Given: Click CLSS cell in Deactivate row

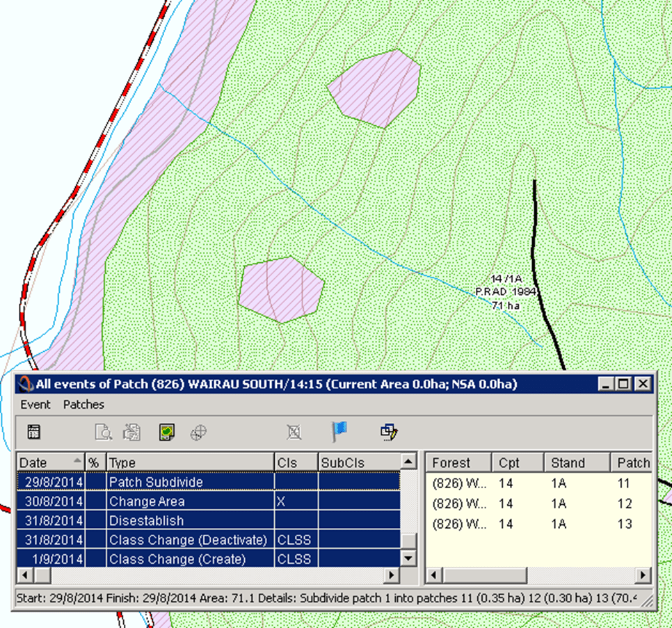Looking at the screenshot, I should (x=296, y=540).
